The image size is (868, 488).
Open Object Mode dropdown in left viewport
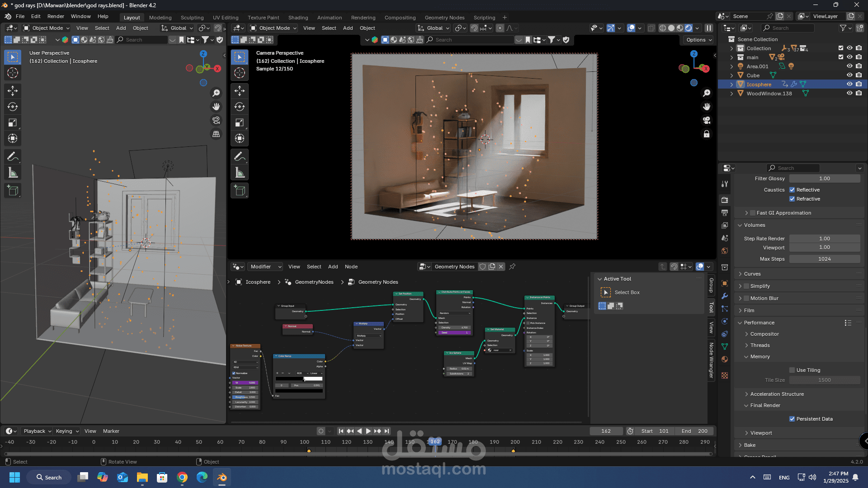[47, 28]
